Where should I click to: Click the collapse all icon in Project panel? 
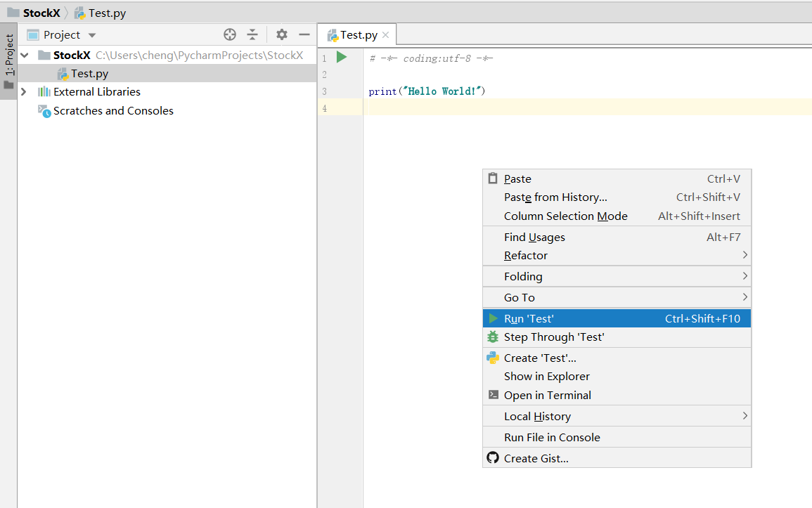click(252, 34)
